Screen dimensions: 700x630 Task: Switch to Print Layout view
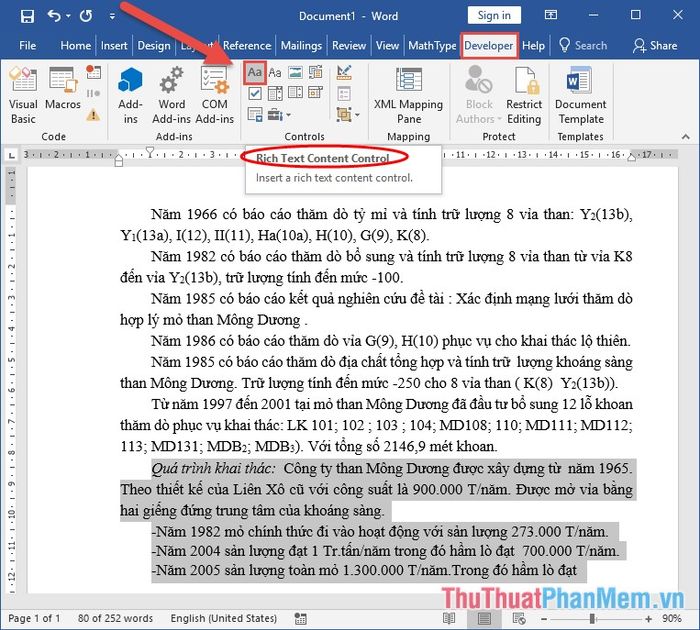click(484, 618)
